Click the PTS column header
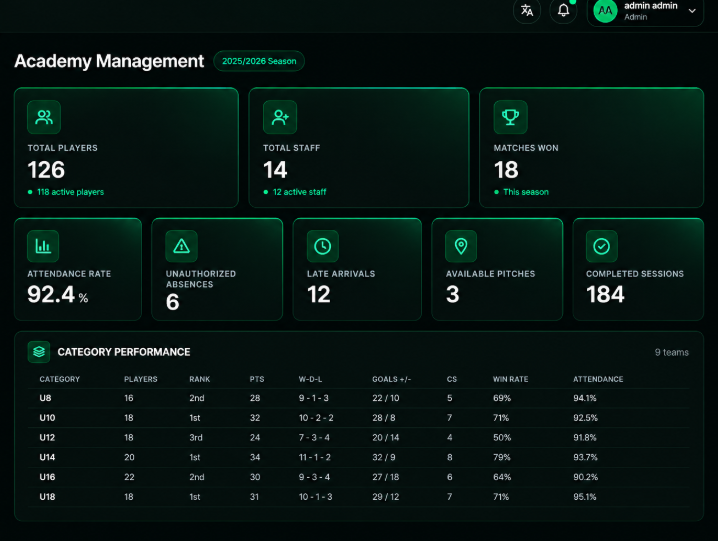Screen dimensions: 718x541 tap(257, 379)
